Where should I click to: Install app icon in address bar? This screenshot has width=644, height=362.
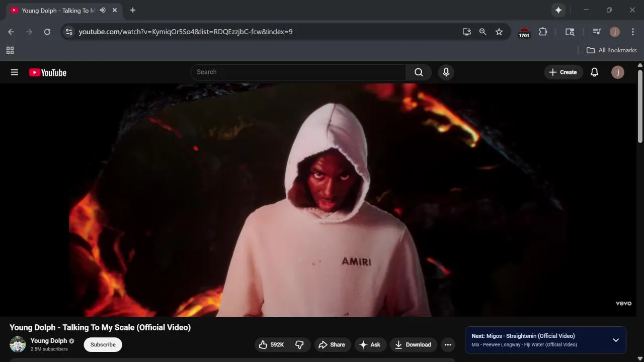(x=467, y=32)
